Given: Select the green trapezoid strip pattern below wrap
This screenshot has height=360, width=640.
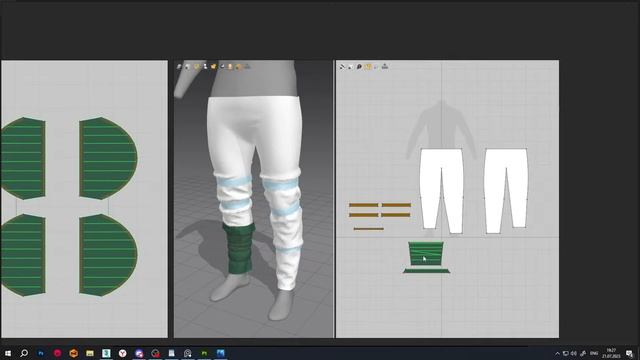Looking at the screenshot, I should click(427, 271).
